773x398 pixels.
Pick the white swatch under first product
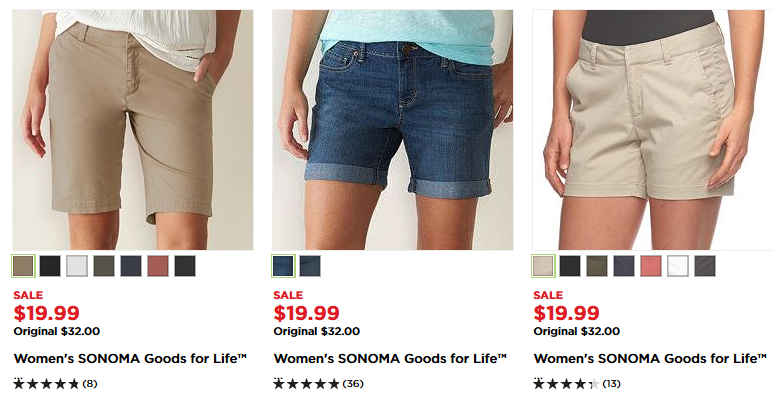click(77, 266)
